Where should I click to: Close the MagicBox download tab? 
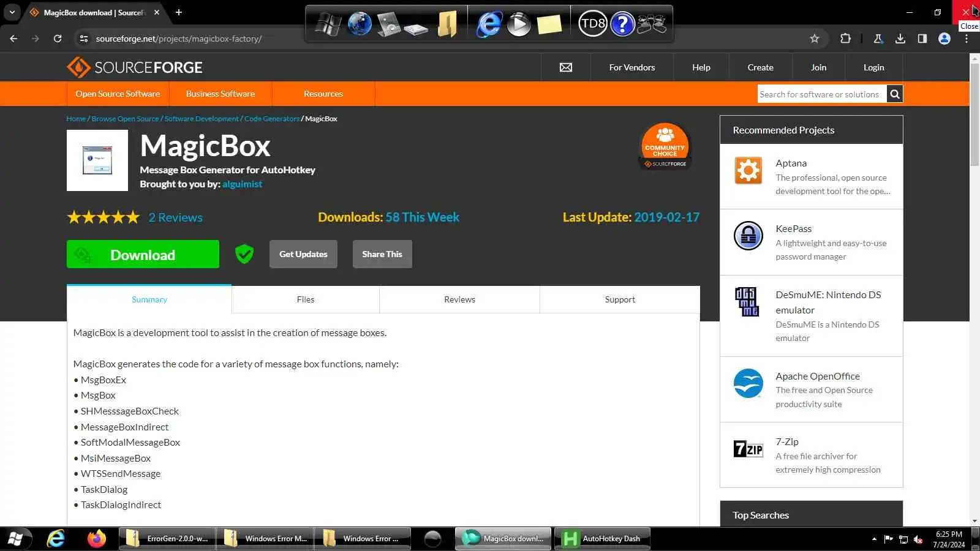point(157,12)
